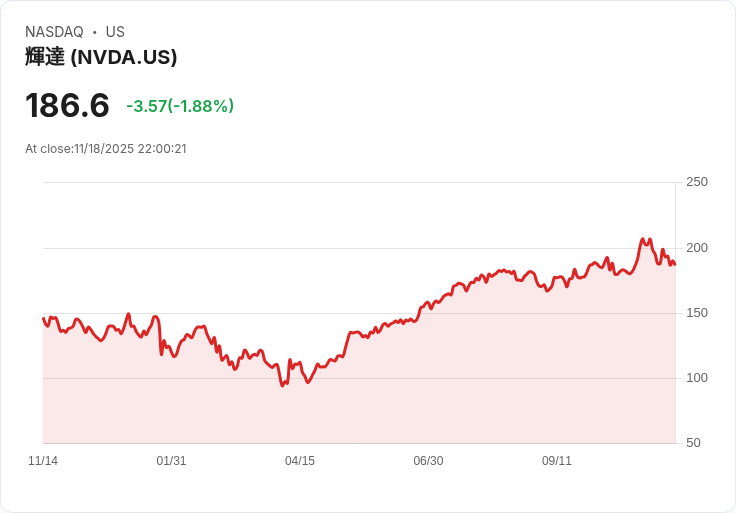Click the 06/30 date on x-axis
The image size is (736, 513).
(x=428, y=461)
